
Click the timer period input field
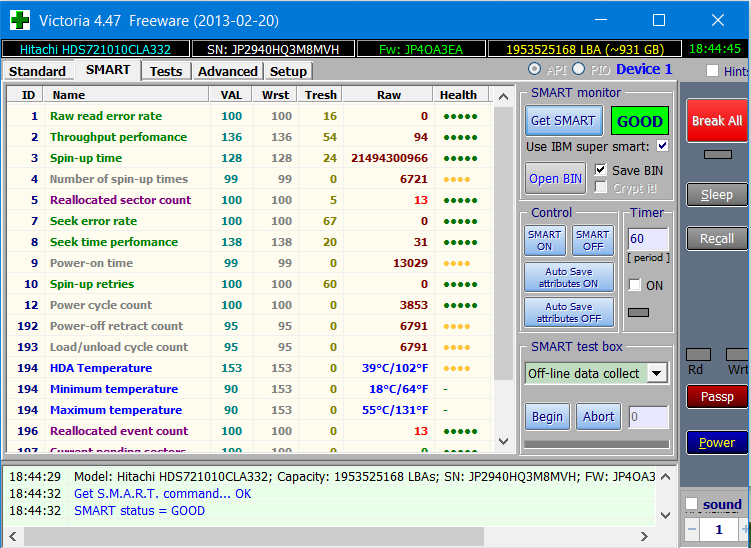tap(647, 239)
